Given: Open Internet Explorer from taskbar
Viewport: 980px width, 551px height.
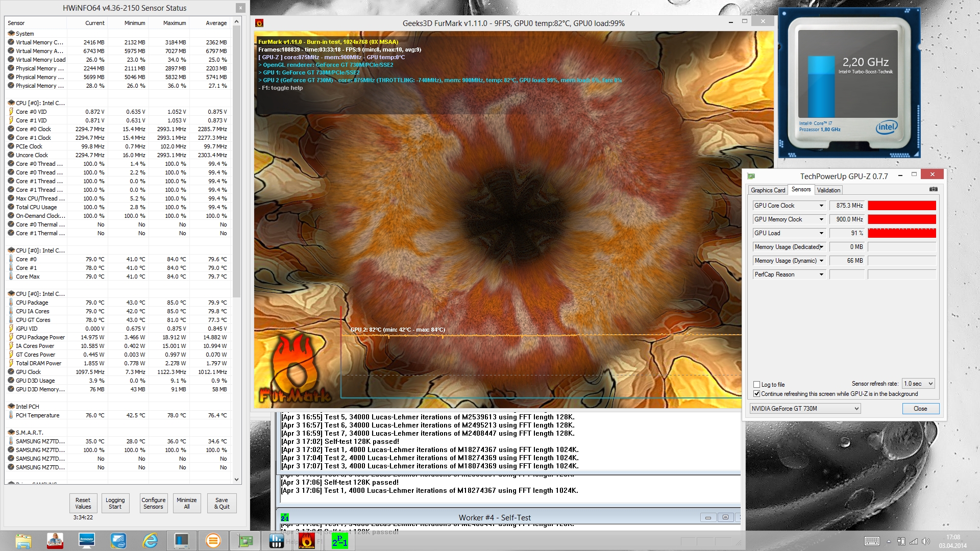Looking at the screenshot, I should pyautogui.click(x=150, y=540).
